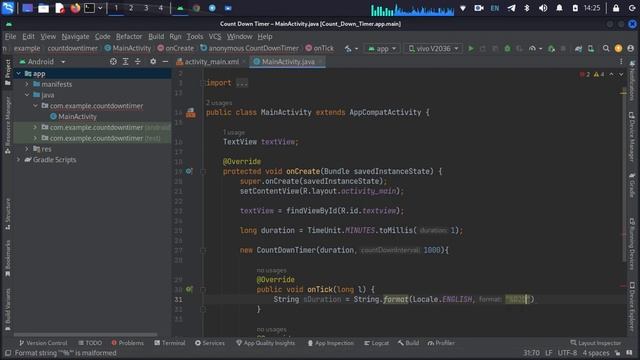Open the Profile app speedometer icon

(534, 49)
